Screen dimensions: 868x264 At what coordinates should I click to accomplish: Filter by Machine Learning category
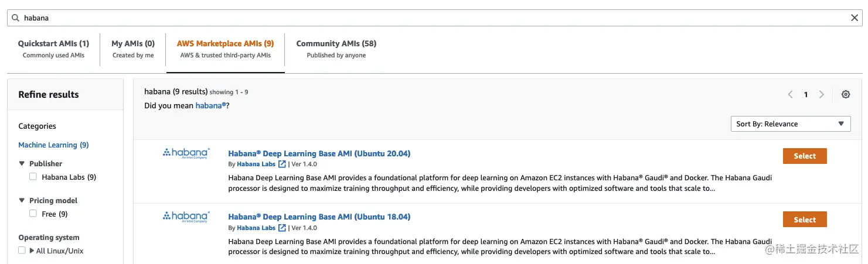click(53, 145)
